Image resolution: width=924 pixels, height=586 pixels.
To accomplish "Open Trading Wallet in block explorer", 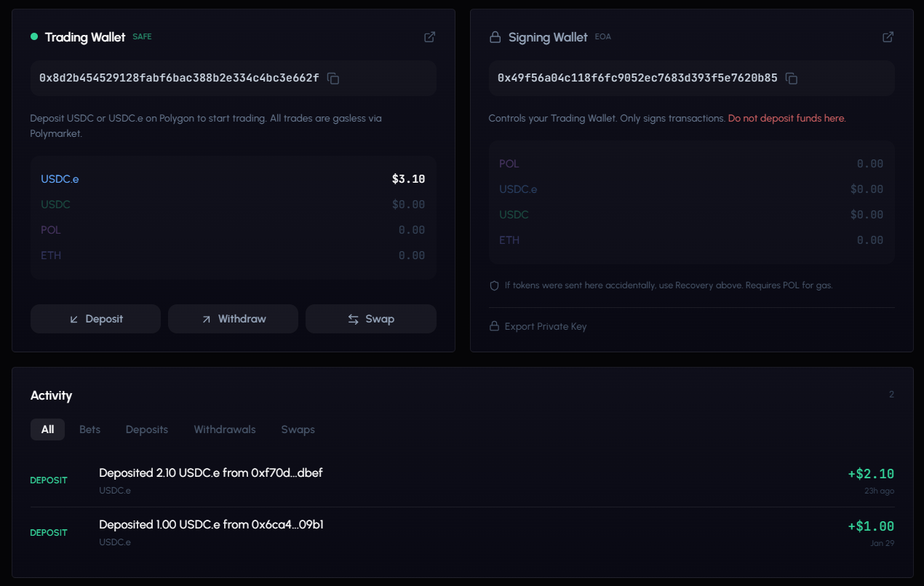I will pos(429,36).
